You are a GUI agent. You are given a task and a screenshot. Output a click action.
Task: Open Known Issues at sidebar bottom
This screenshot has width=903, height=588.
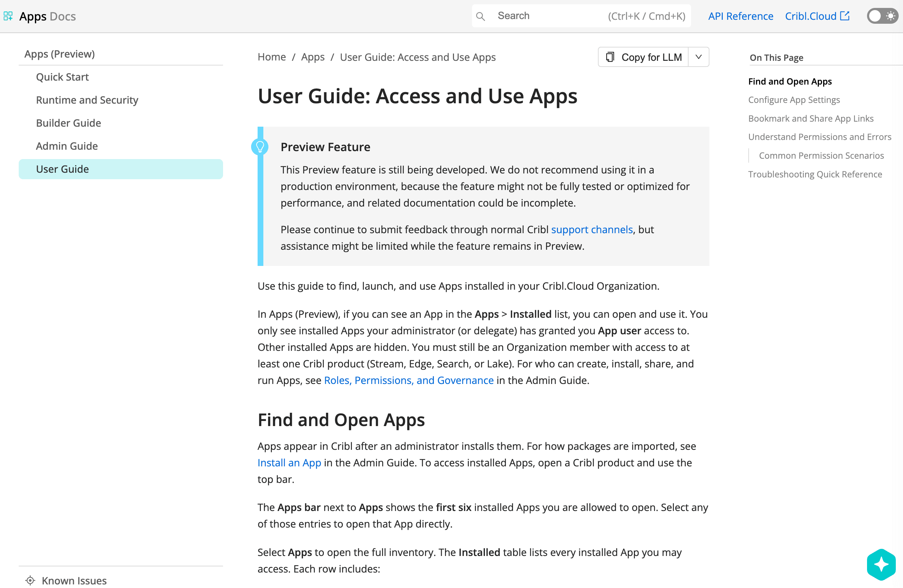(x=74, y=580)
